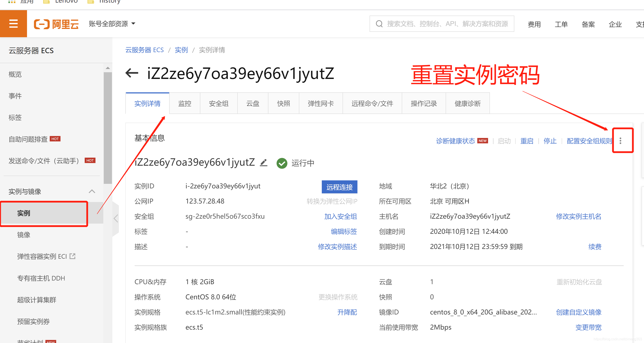Switch to the 云盘 tab

253,103
